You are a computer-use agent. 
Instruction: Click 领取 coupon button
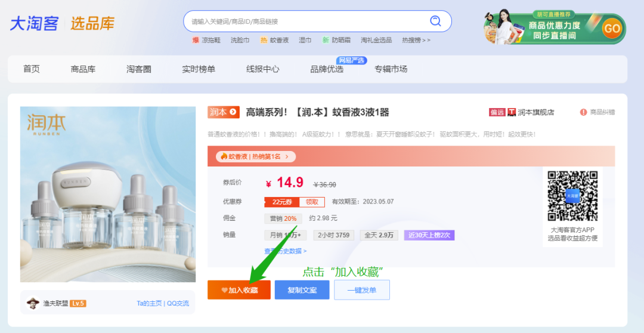tap(312, 202)
